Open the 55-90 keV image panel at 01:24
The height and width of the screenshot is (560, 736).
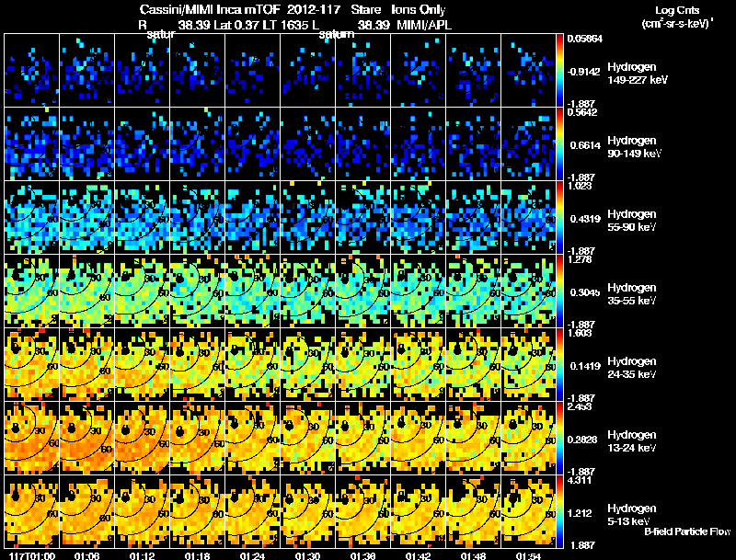252,218
